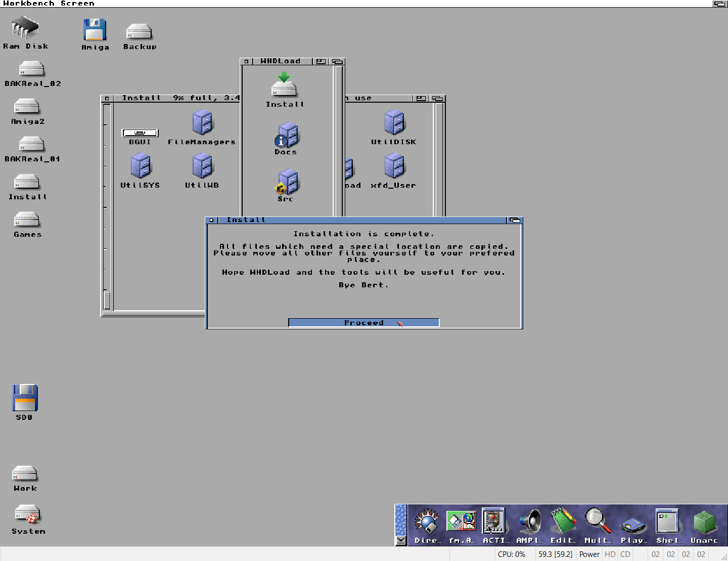Select the SD0 floppy disk icon
The width and height of the screenshot is (728, 561).
pyautogui.click(x=25, y=402)
